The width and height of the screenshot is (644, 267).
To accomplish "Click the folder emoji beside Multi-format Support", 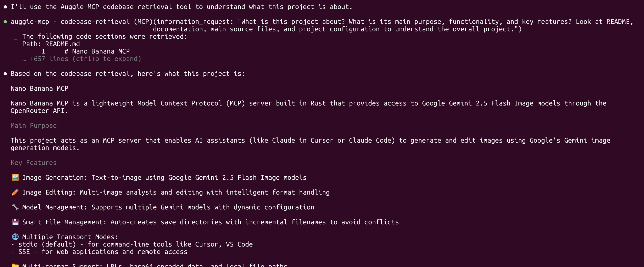I will (15, 265).
